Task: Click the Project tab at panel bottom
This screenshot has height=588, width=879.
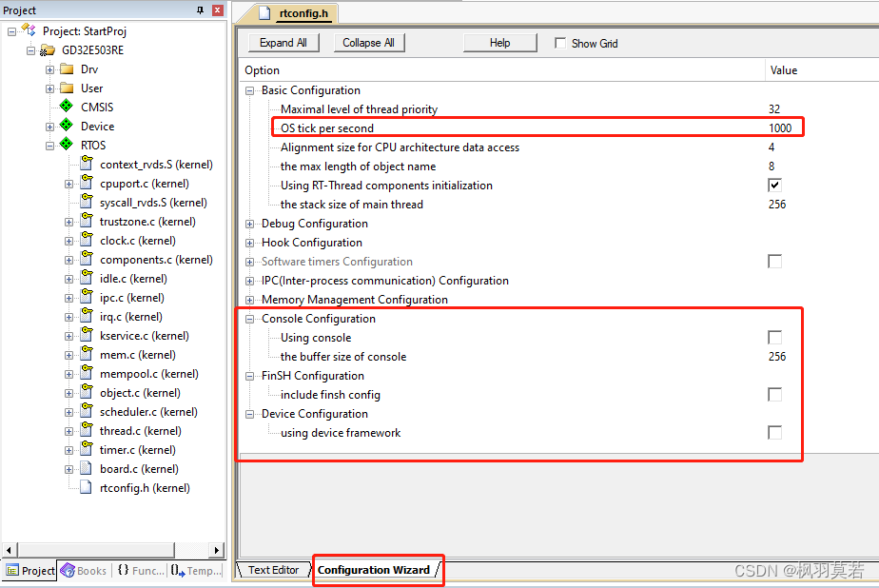Action: [30, 571]
